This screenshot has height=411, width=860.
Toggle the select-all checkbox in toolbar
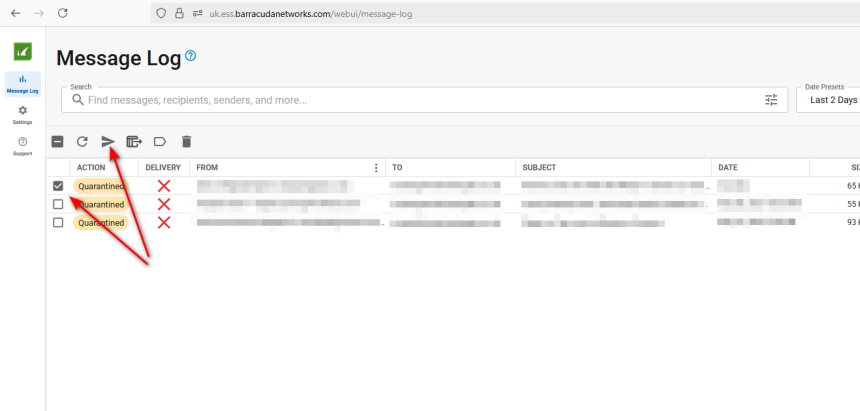[58, 142]
